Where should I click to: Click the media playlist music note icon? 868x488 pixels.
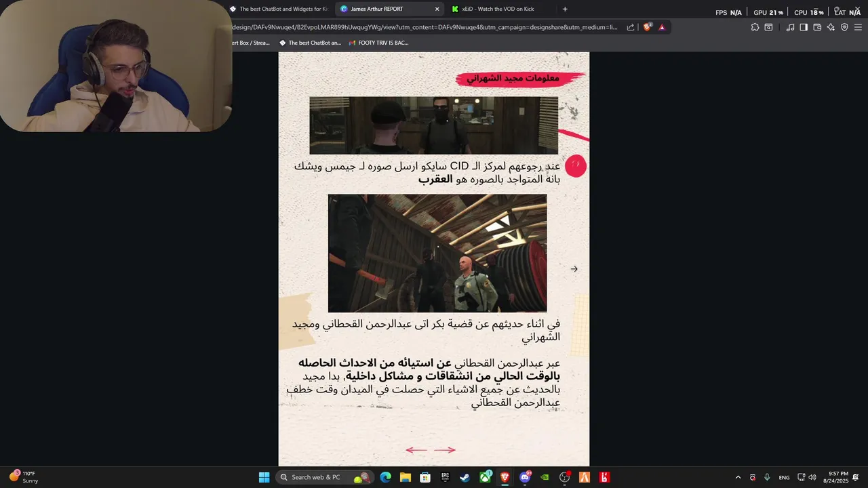click(790, 27)
